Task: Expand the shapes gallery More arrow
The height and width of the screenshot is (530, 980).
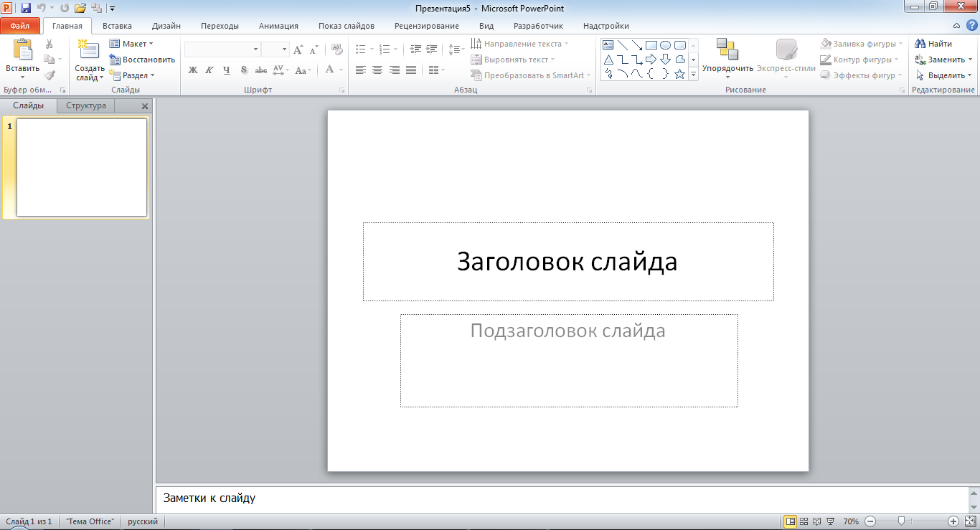Action: click(x=694, y=74)
